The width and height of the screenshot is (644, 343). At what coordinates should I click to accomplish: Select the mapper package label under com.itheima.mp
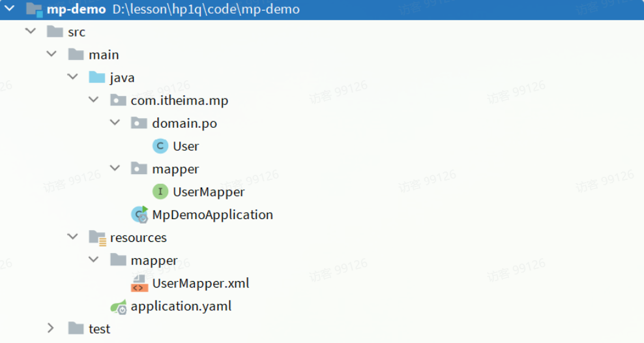click(x=176, y=170)
